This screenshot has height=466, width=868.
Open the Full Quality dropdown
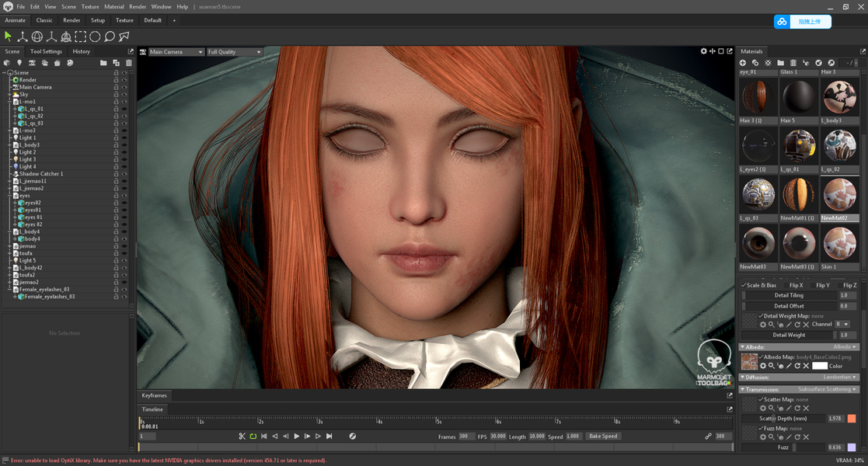click(234, 52)
